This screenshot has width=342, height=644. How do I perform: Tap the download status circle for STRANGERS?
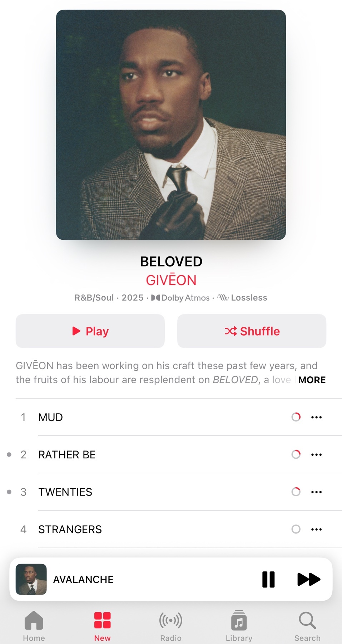coord(296,529)
